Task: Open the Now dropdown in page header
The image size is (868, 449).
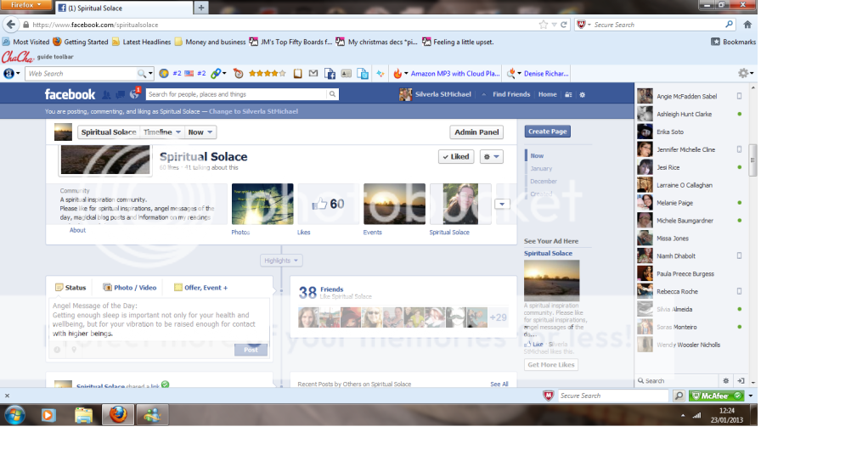Action: (x=200, y=132)
